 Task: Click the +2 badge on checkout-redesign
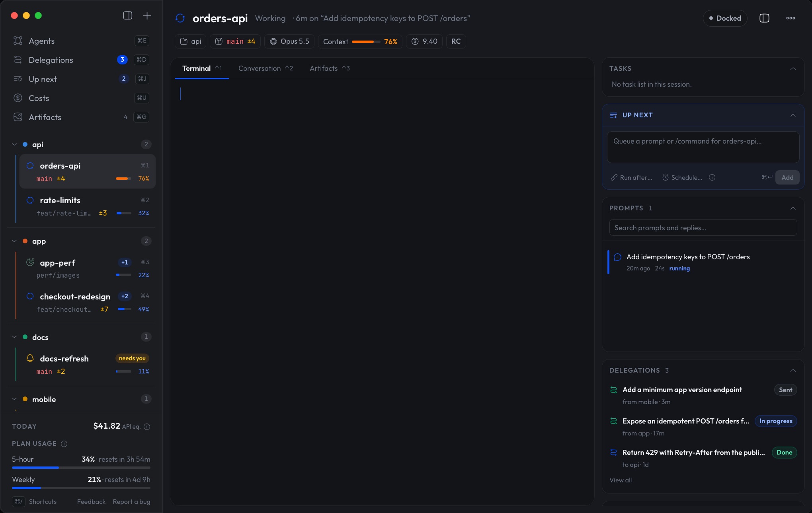pos(125,296)
